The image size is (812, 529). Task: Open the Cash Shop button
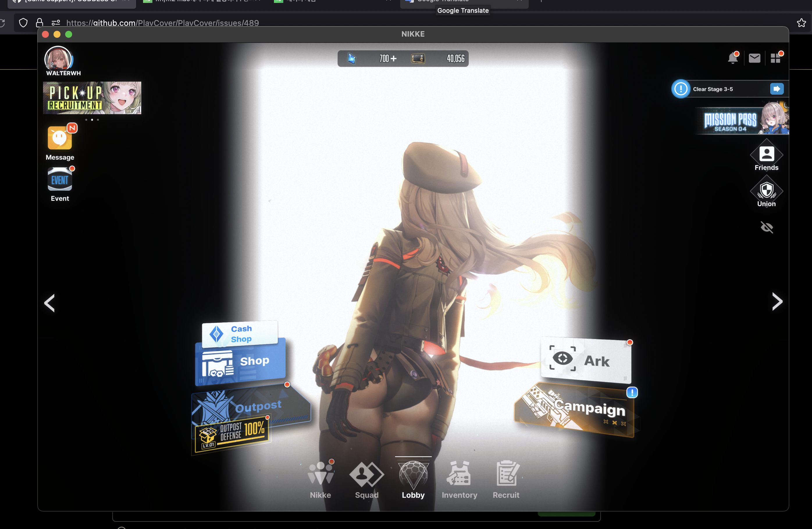[240, 334]
